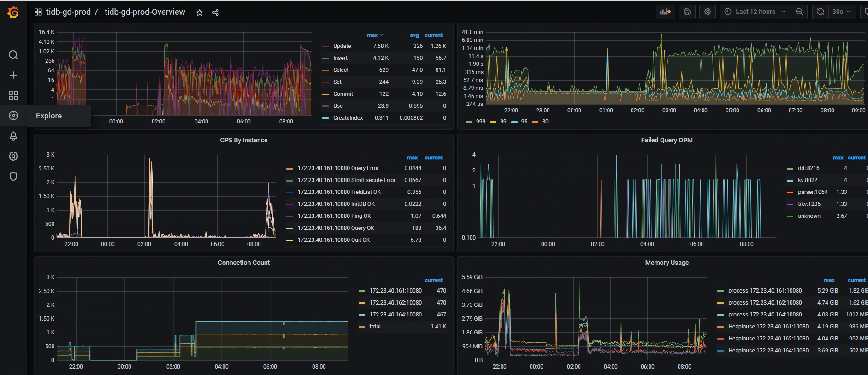Click the Add panel toolbar button

tap(665, 12)
